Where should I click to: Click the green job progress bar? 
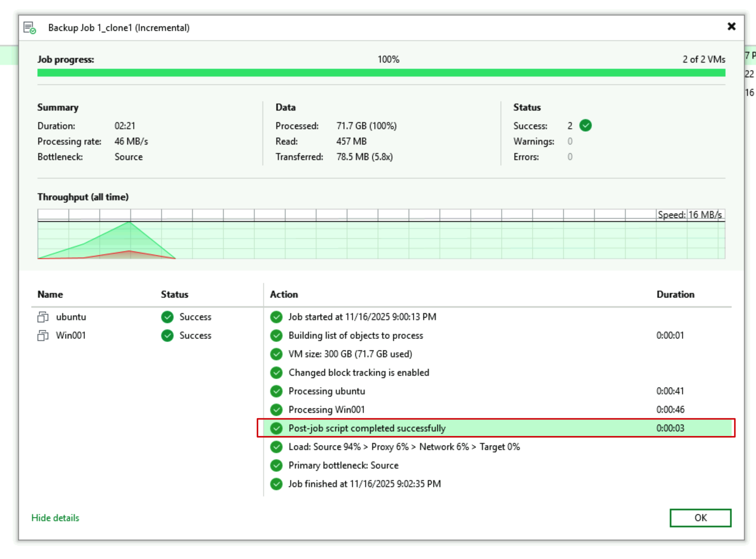pyautogui.click(x=381, y=73)
